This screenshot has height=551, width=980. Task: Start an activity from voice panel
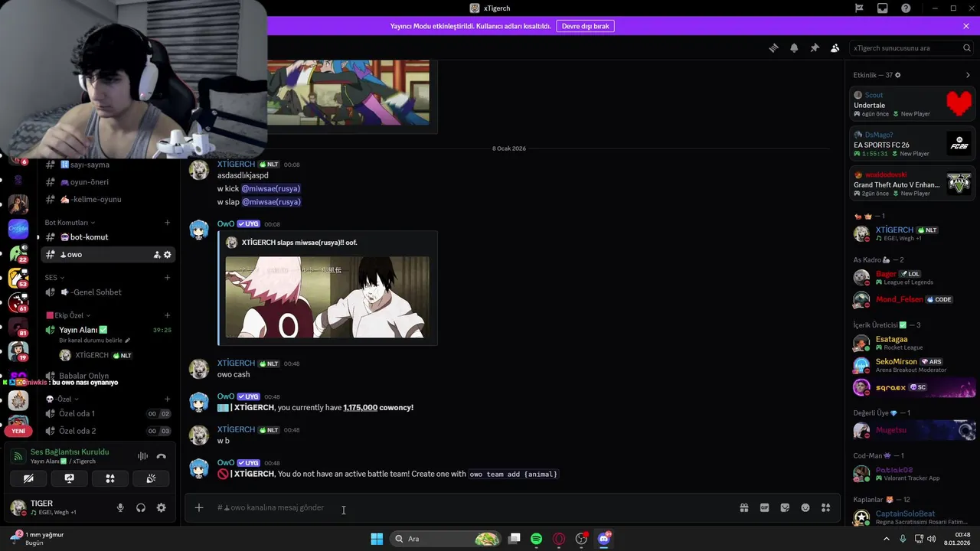tap(110, 478)
